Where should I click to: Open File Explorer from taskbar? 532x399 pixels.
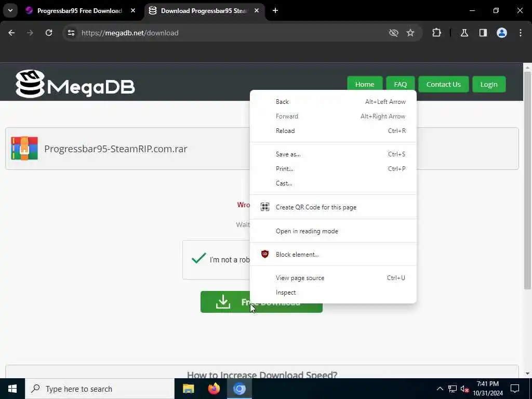[x=188, y=389]
